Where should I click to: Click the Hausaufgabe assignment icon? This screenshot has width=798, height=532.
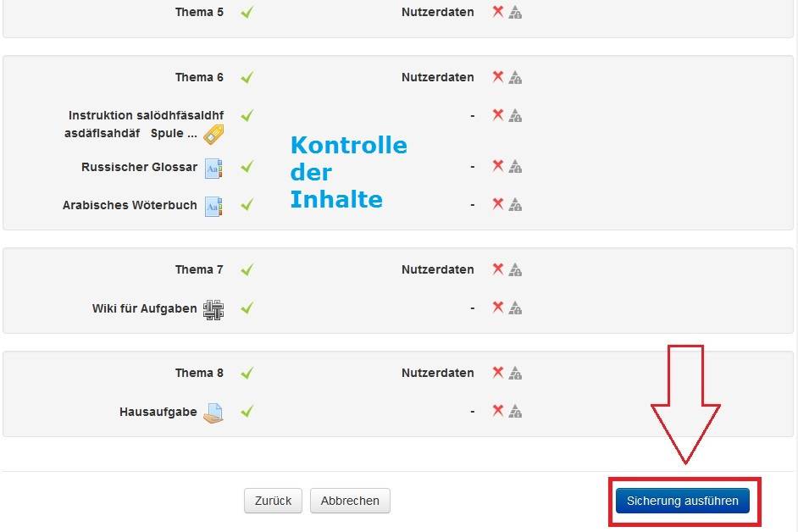point(213,413)
